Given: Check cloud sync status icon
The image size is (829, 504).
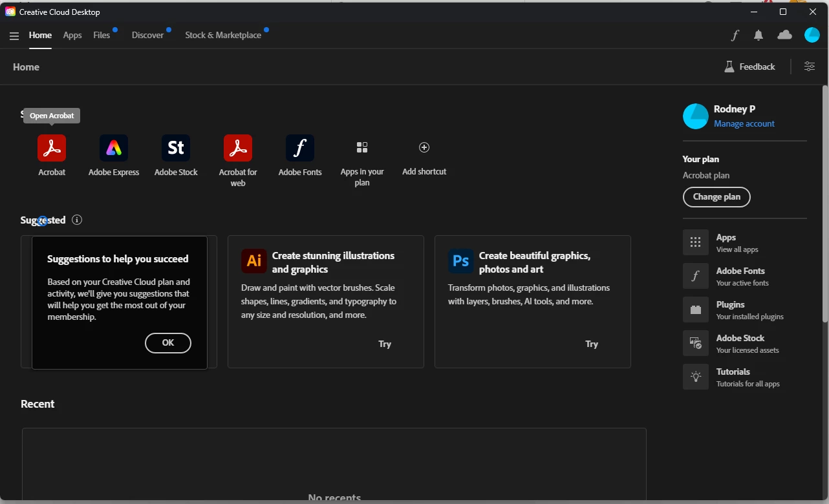Looking at the screenshot, I should [784, 35].
